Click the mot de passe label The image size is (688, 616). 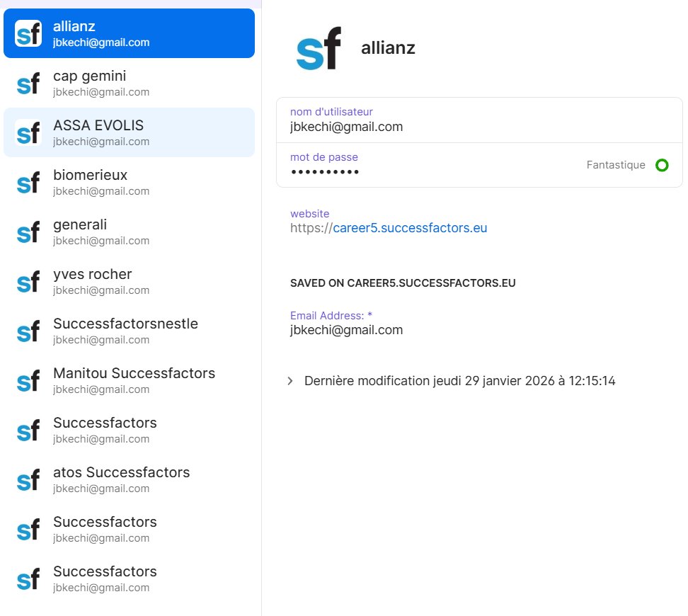(x=323, y=157)
